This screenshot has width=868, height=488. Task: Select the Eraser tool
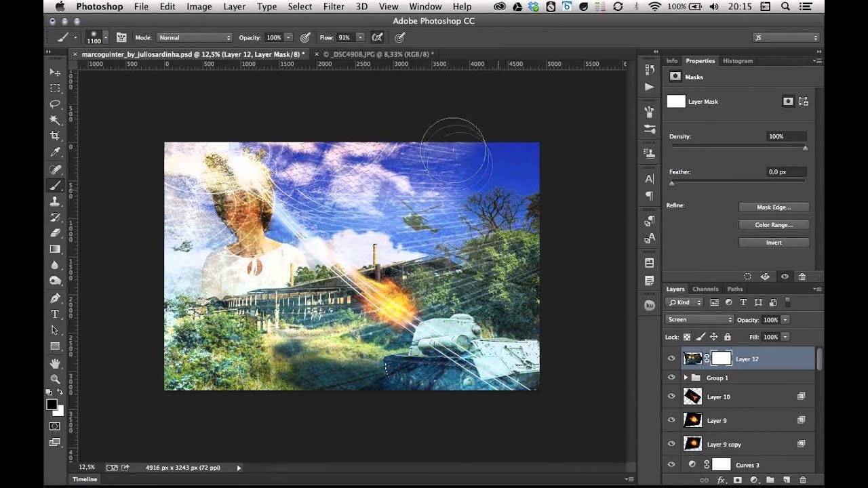(x=55, y=233)
